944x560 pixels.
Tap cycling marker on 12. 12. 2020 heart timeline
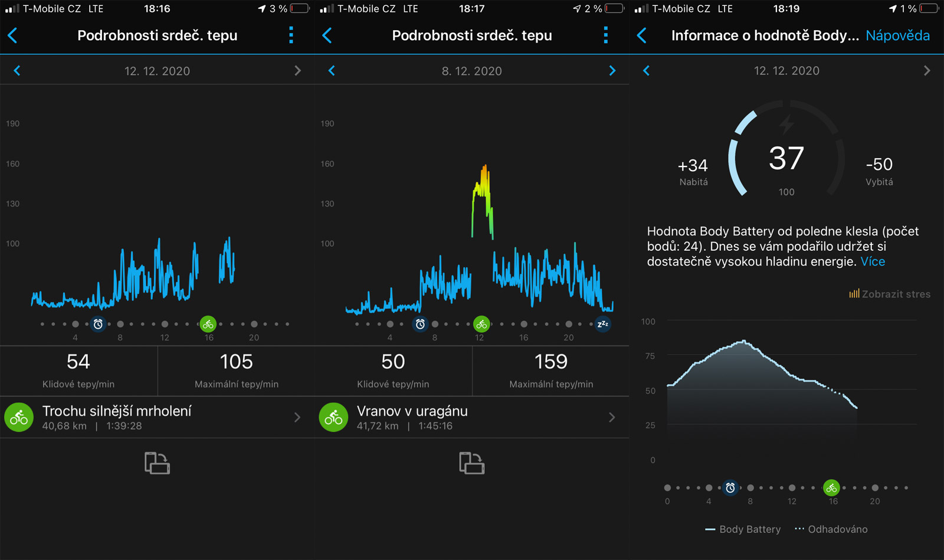pyautogui.click(x=208, y=324)
